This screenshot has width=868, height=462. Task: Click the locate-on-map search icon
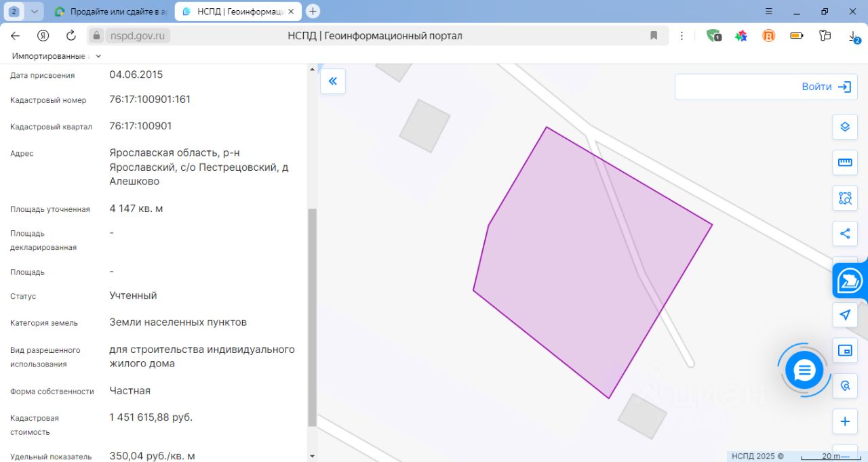[x=845, y=386]
